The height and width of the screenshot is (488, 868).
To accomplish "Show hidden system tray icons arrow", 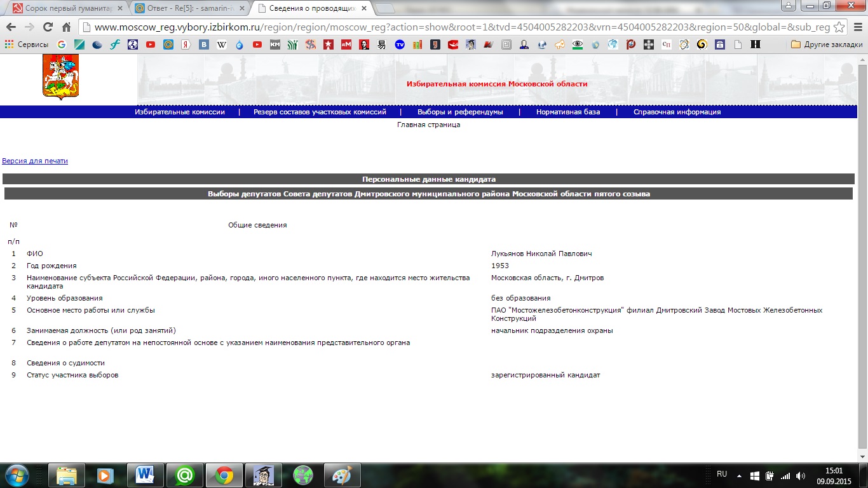I will (x=739, y=475).
